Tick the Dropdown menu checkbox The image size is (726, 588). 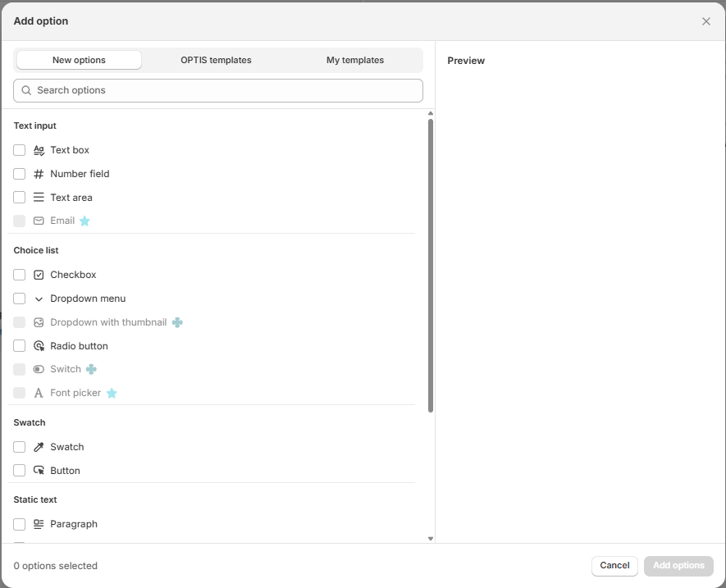click(x=20, y=299)
